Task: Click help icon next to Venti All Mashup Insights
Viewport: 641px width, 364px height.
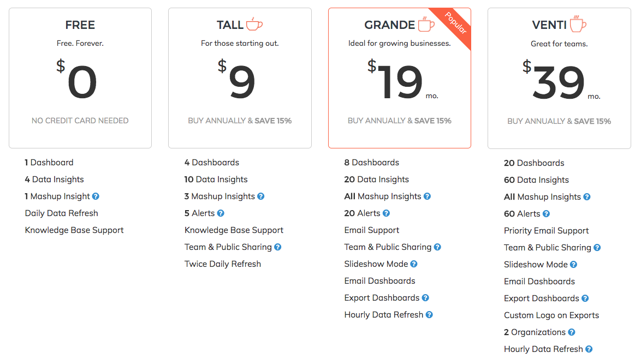Action: point(587,197)
